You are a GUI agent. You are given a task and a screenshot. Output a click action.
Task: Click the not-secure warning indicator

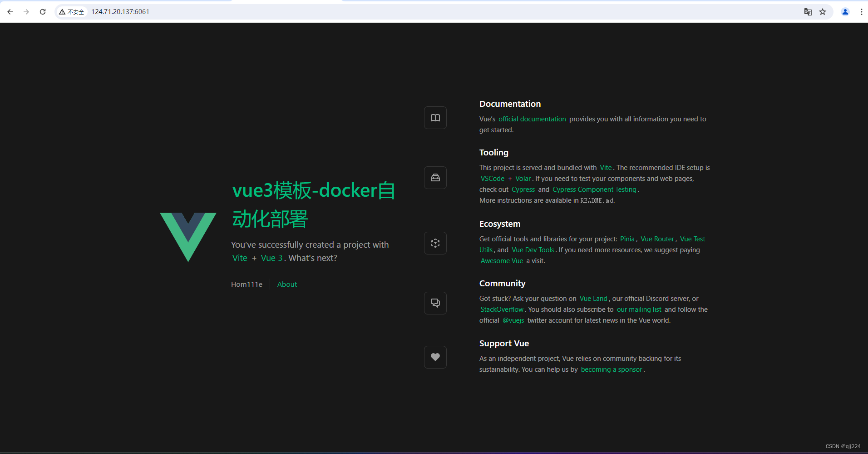[72, 12]
